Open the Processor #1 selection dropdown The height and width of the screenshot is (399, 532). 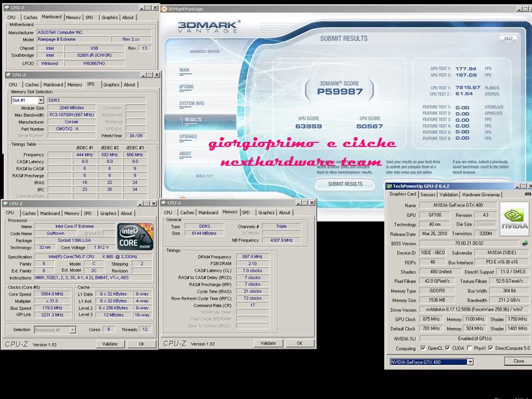pos(73,330)
